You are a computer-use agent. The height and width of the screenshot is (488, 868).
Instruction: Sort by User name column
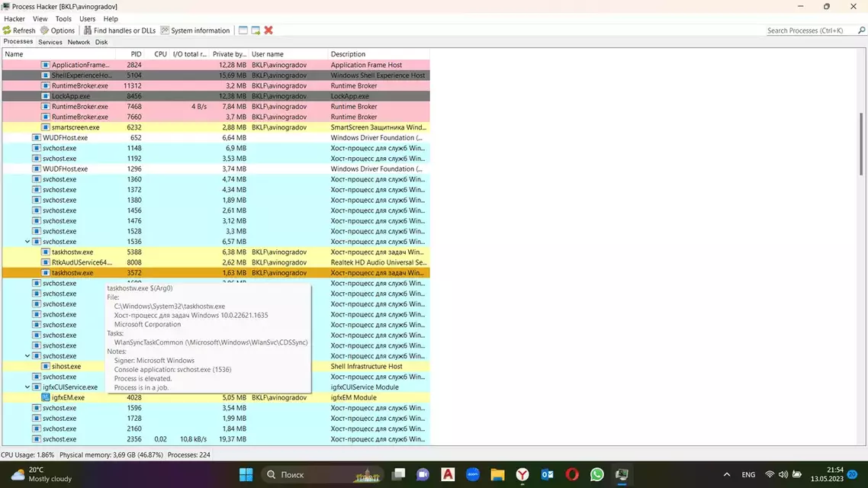[288, 54]
